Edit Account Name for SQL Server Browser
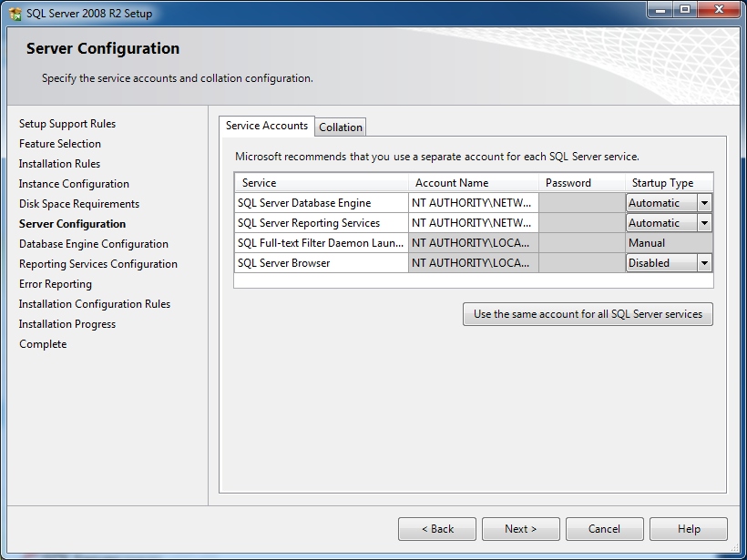 click(x=473, y=262)
